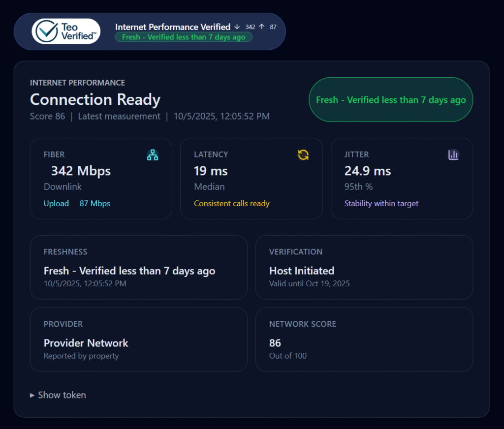Select the Verification Host Initiated card
504x429 pixels.
(x=364, y=267)
